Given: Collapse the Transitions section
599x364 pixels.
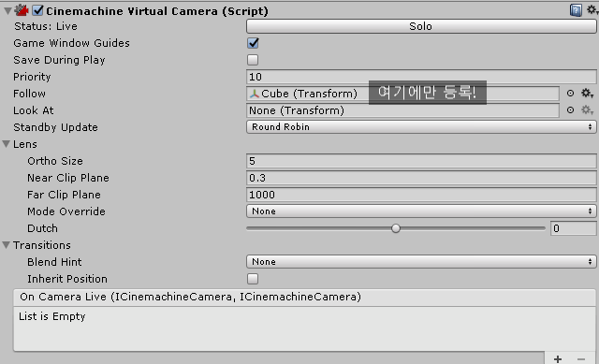Looking at the screenshot, I should [x=7, y=245].
